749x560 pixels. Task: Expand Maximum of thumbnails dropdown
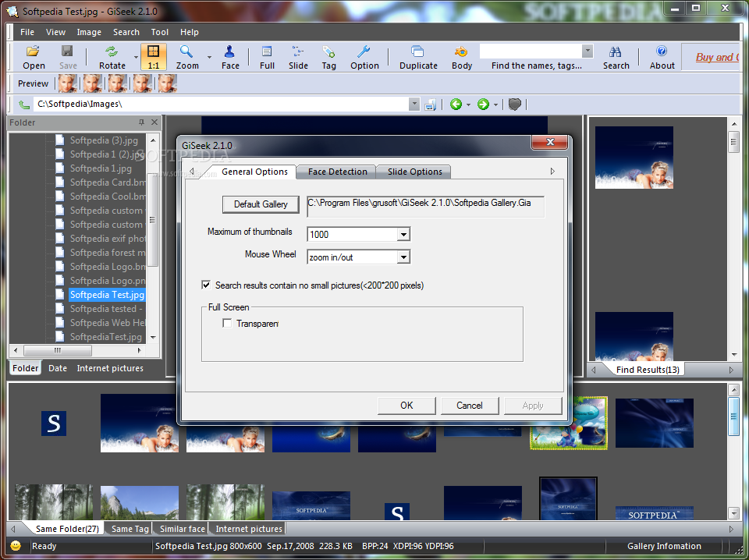403,235
